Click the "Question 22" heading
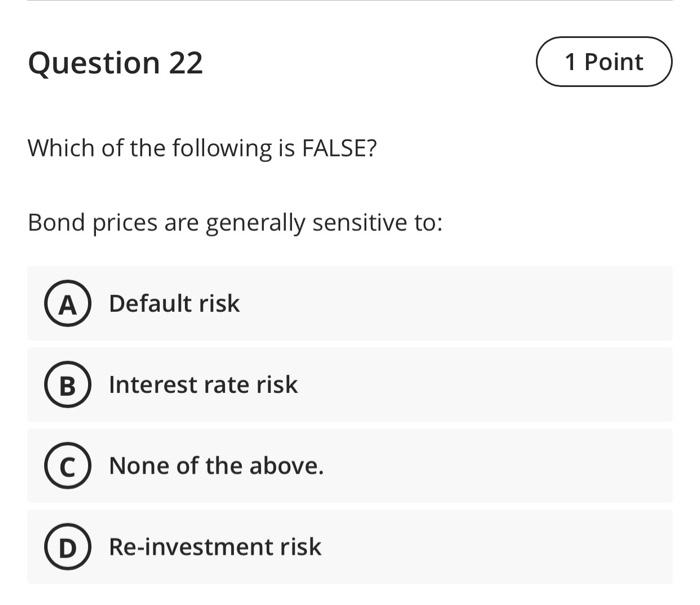The image size is (700, 605). [115, 63]
